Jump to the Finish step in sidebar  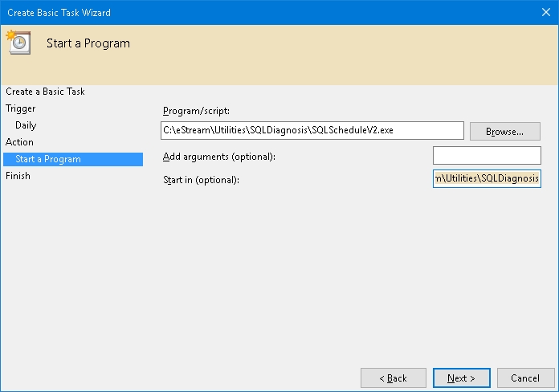18,176
